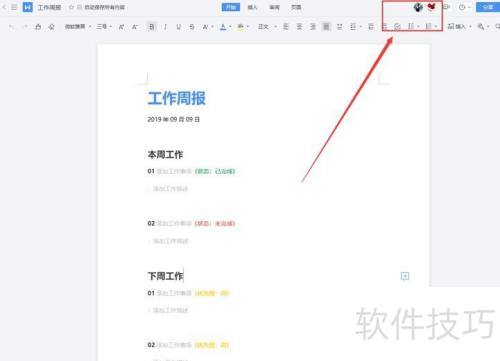The height and width of the screenshot is (361, 500).
Task: Switch to the 开始 tab
Action: [231, 7]
